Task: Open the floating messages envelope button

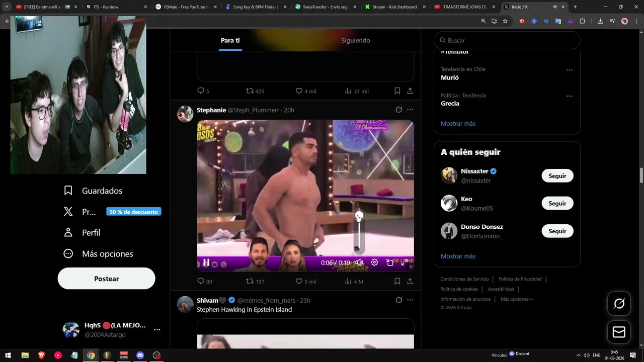Action: (x=619, y=332)
